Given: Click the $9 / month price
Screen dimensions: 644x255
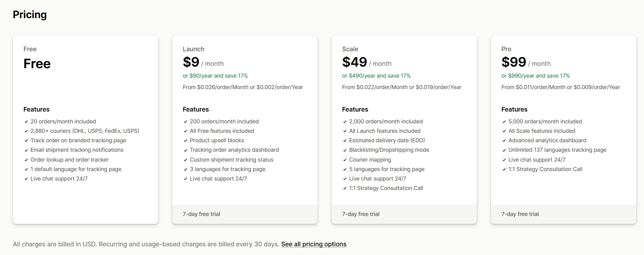Looking at the screenshot, I should coord(203,62).
